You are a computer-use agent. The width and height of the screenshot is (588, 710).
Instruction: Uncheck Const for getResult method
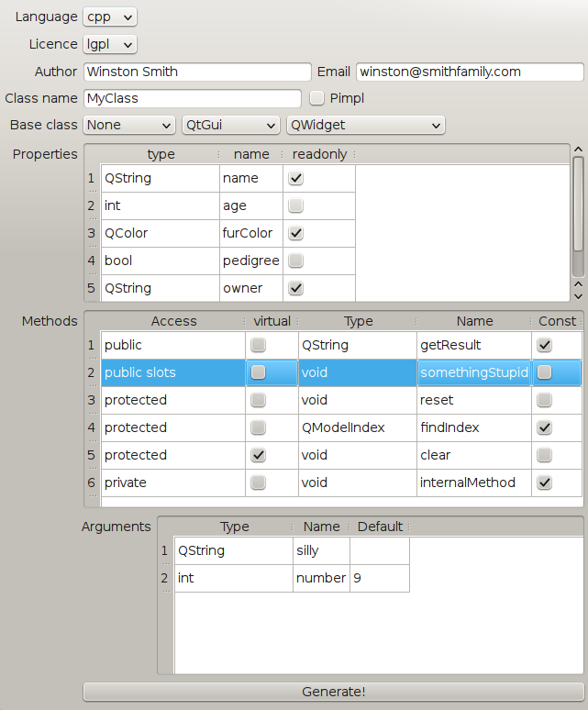pyautogui.click(x=544, y=345)
